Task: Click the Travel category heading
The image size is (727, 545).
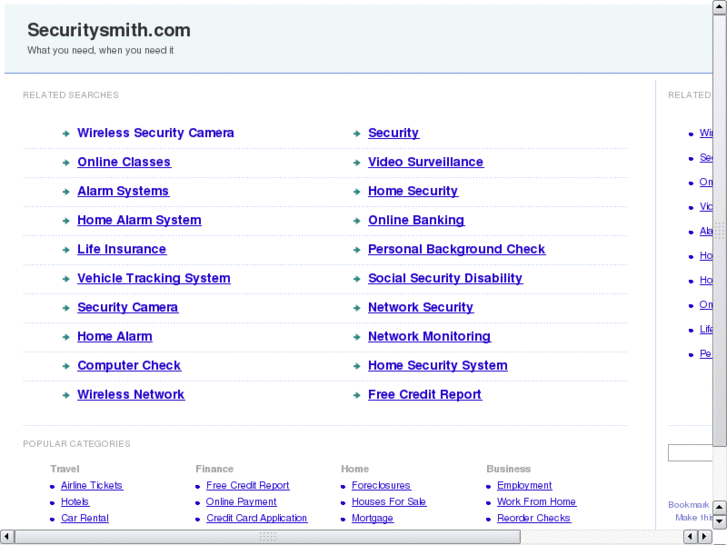Action: [65, 469]
